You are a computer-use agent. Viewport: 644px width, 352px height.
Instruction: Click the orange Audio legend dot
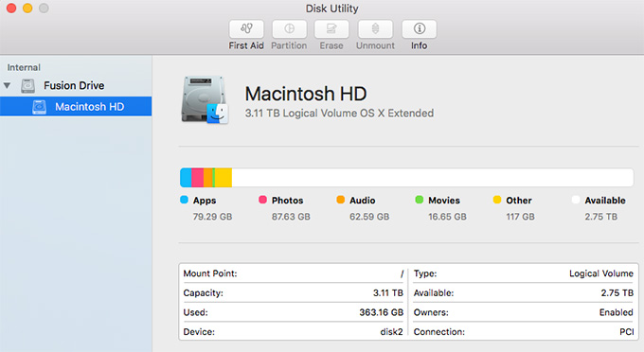[x=341, y=200]
